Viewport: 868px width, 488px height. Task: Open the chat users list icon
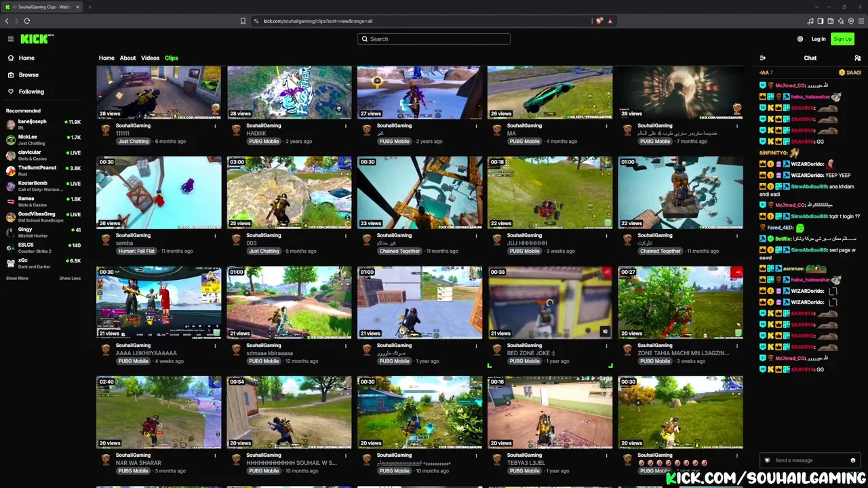(x=857, y=58)
